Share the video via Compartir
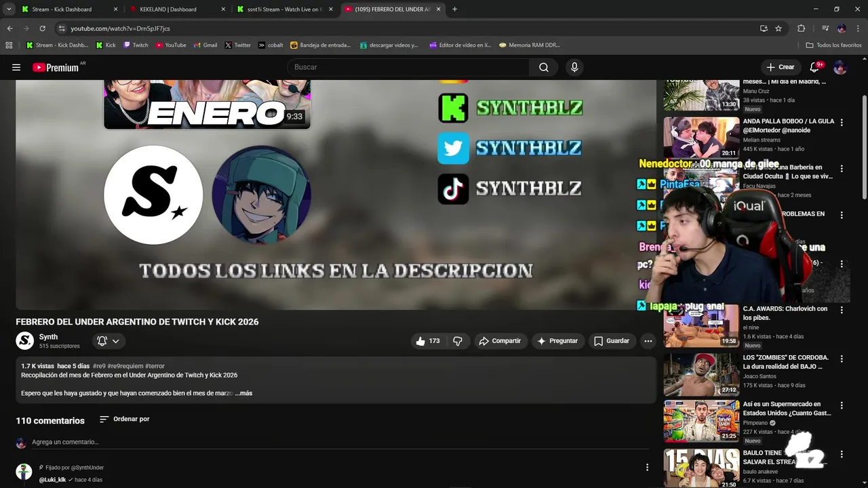 point(500,341)
